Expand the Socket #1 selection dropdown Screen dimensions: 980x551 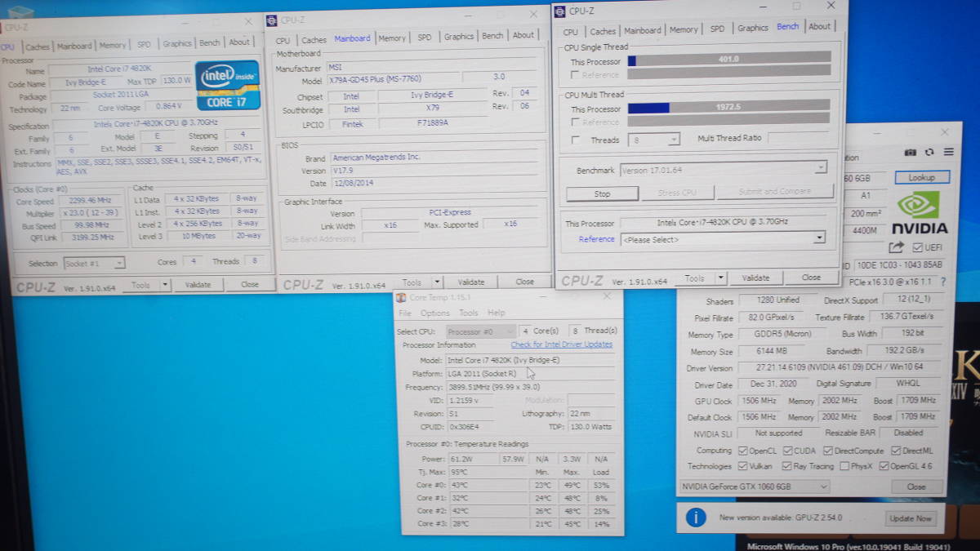94,263
